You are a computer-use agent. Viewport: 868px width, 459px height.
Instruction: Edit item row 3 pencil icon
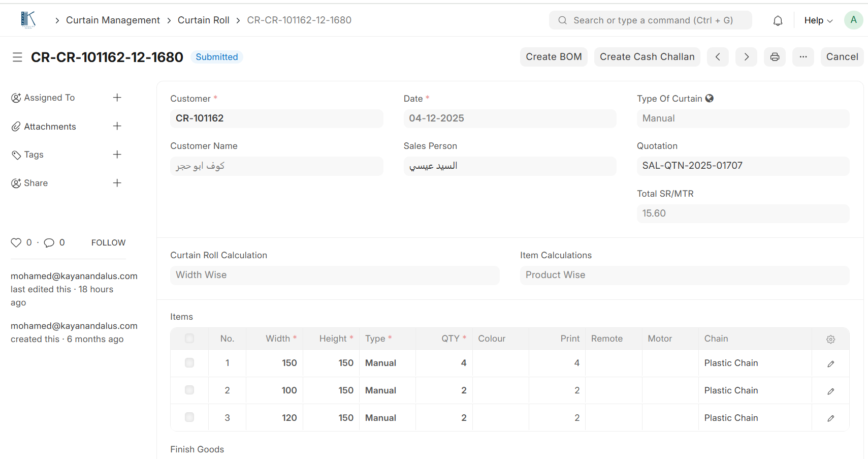[830, 418]
